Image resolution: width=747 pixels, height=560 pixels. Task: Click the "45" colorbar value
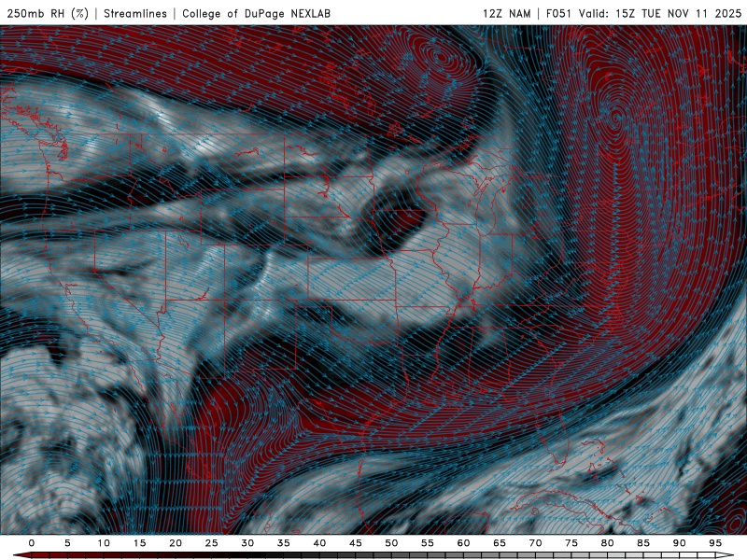click(x=355, y=543)
